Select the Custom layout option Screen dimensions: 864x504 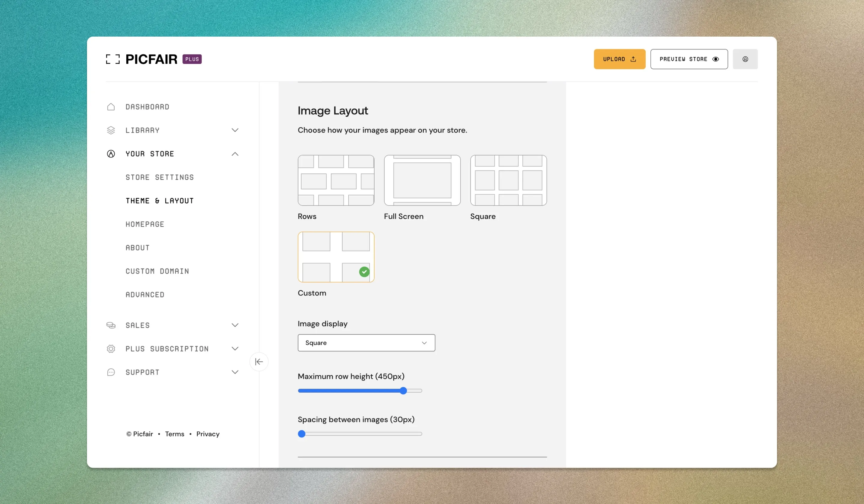pos(336,257)
